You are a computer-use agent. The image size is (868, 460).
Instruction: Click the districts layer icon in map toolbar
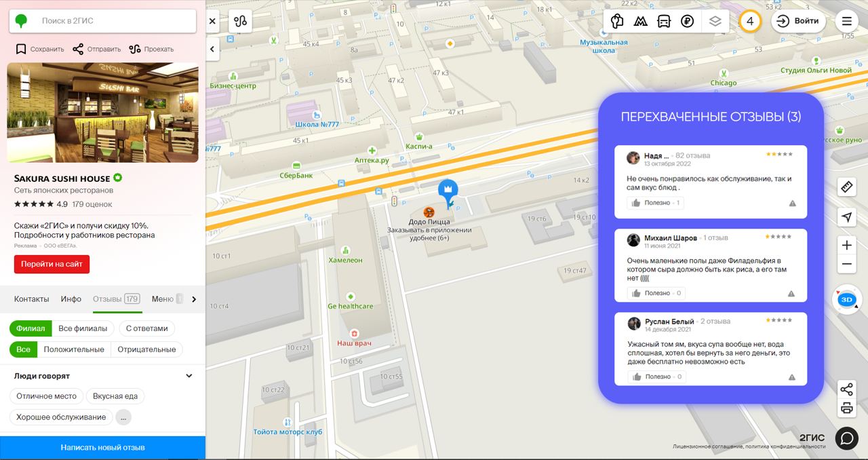coord(617,21)
